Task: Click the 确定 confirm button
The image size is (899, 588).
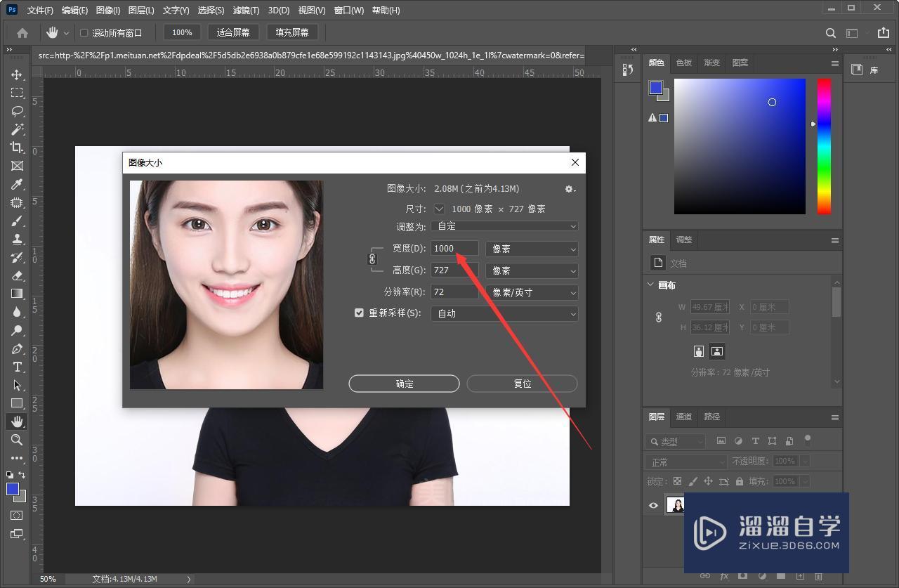Action: 404,384
